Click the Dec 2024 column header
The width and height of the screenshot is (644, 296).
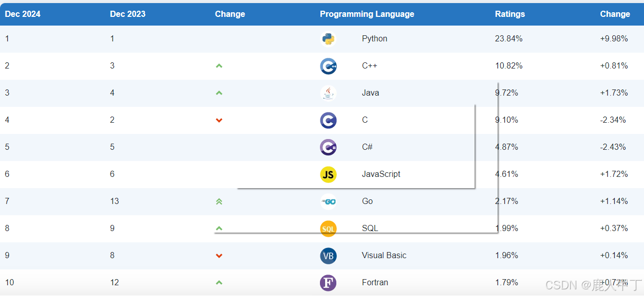coord(23,14)
